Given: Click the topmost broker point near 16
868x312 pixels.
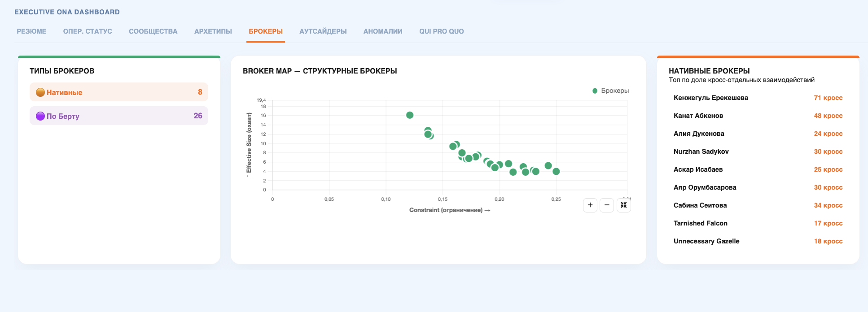Looking at the screenshot, I should pyautogui.click(x=410, y=115).
